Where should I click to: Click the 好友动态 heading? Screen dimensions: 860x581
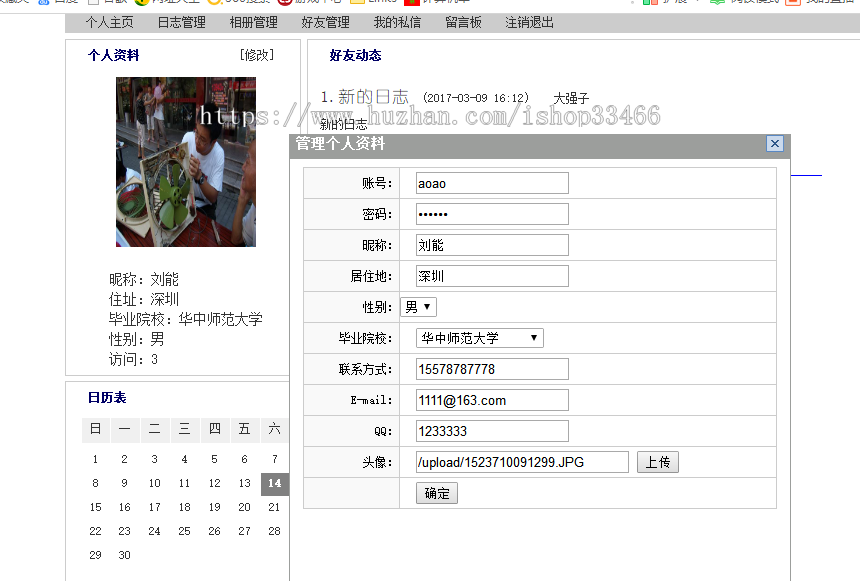pyautogui.click(x=355, y=55)
